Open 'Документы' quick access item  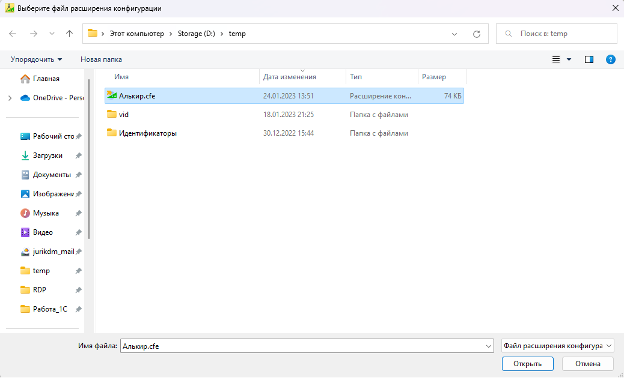point(46,175)
